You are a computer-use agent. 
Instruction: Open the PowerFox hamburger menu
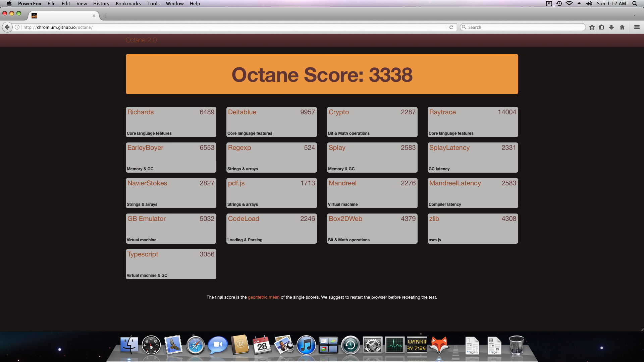tap(637, 27)
